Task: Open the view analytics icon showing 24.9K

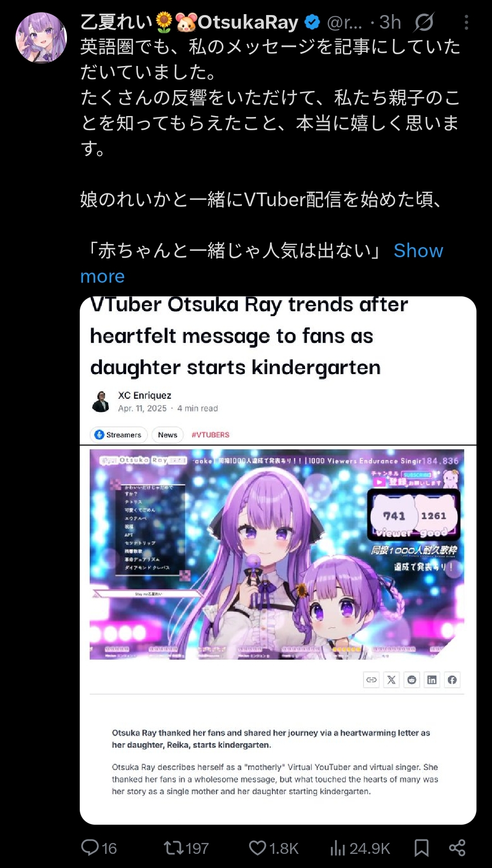Action: (x=338, y=848)
